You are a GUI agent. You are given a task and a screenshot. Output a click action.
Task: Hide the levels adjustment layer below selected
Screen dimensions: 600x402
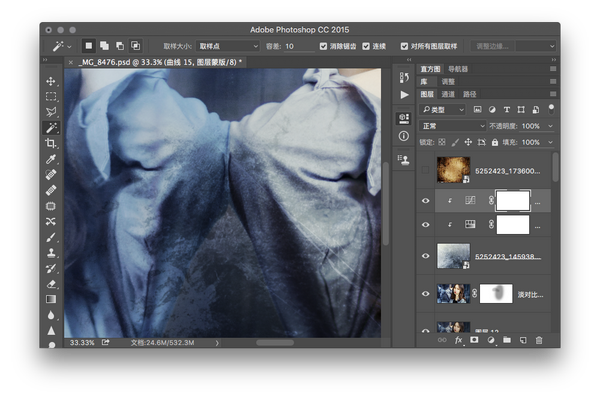(426, 225)
